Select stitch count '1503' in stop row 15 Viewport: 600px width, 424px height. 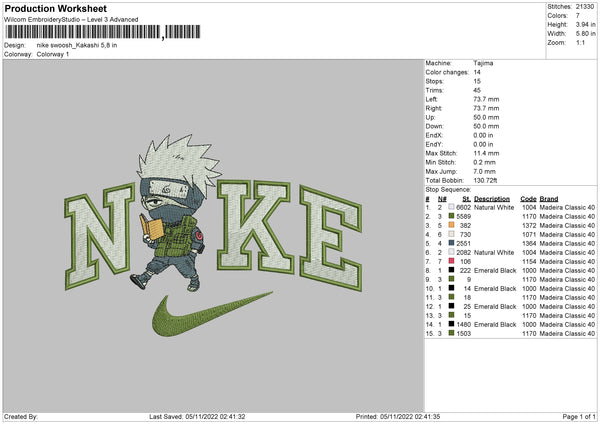pos(463,334)
